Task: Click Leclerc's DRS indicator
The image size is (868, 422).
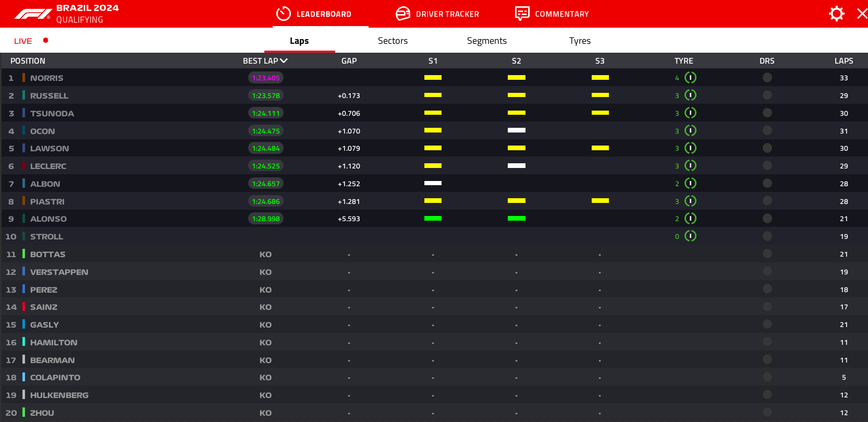Action: (767, 166)
